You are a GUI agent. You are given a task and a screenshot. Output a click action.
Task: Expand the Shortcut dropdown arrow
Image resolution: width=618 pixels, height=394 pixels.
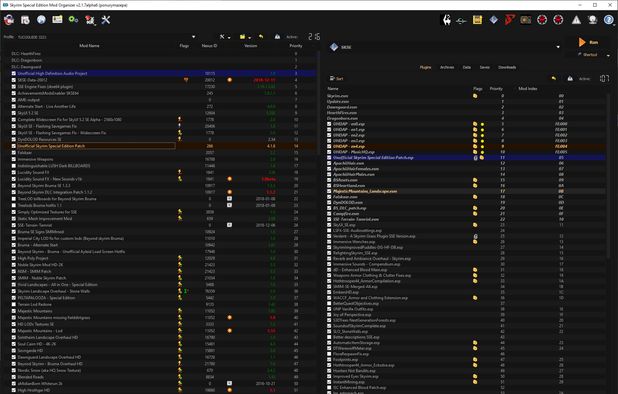[x=608, y=55]
